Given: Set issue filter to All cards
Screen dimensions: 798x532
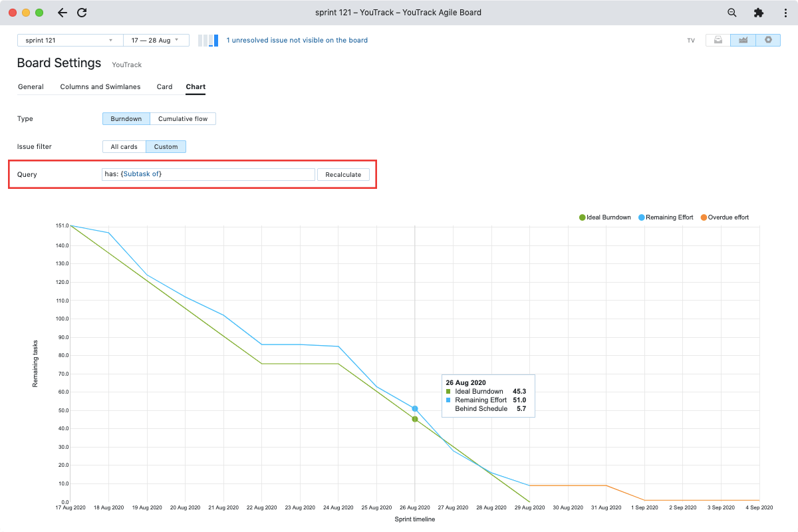Looking at the screenshot, I should point(124,147).
